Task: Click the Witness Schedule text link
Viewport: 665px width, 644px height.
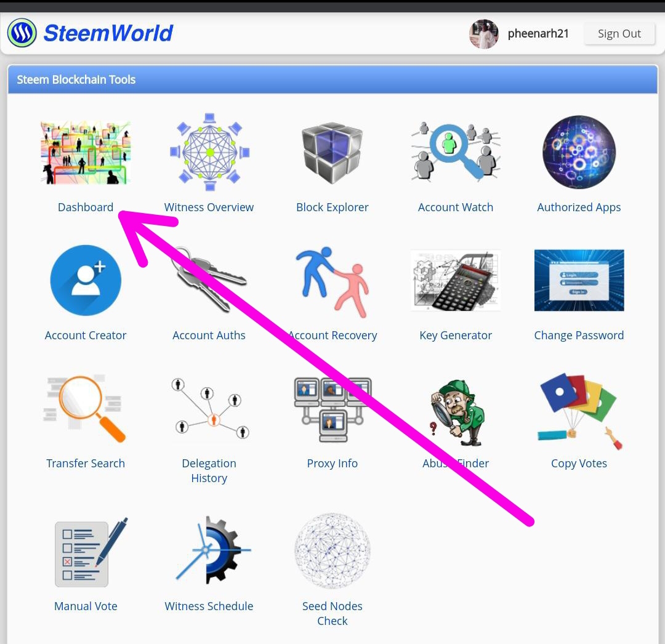Action: tap(209, 606)
